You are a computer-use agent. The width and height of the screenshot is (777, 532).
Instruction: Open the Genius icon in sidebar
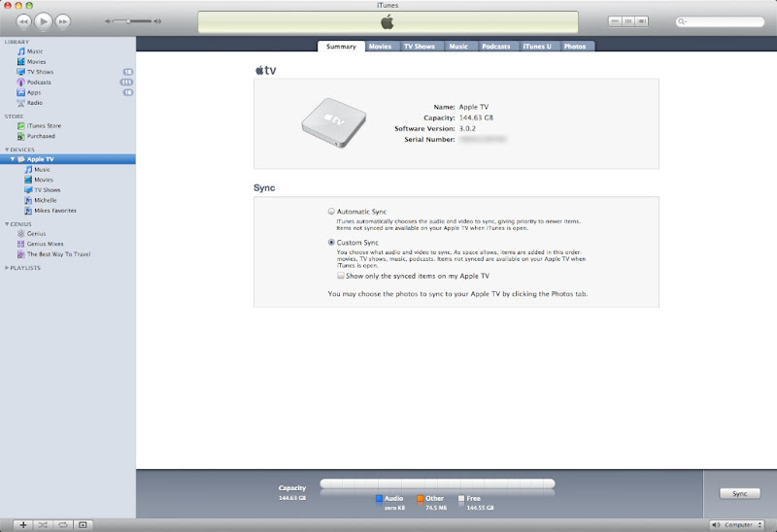[x=20, y=233]
